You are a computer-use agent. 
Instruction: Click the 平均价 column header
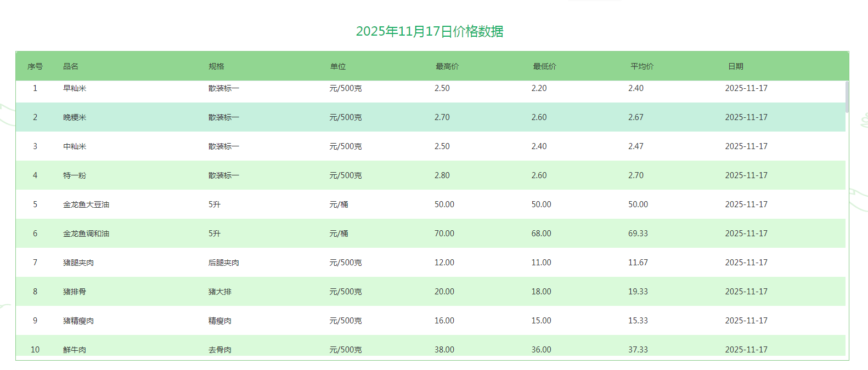coord(642,66)
